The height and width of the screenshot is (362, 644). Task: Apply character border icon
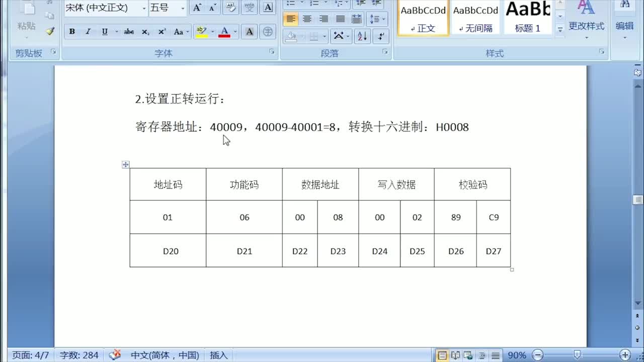click(268, 8)
